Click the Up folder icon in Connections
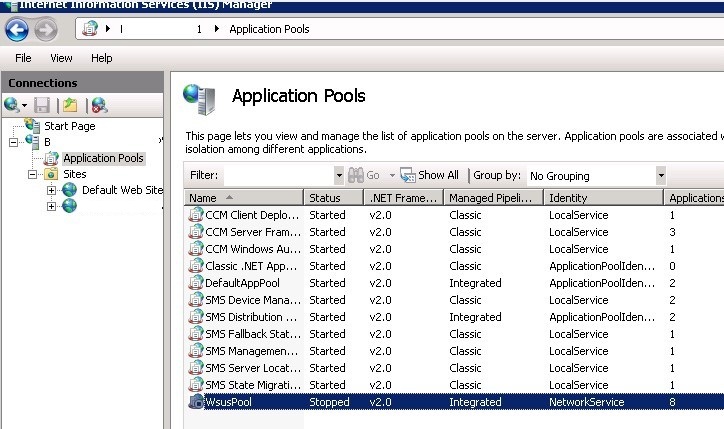This screenshot has height=429, width=724. [x=70, y=105]
